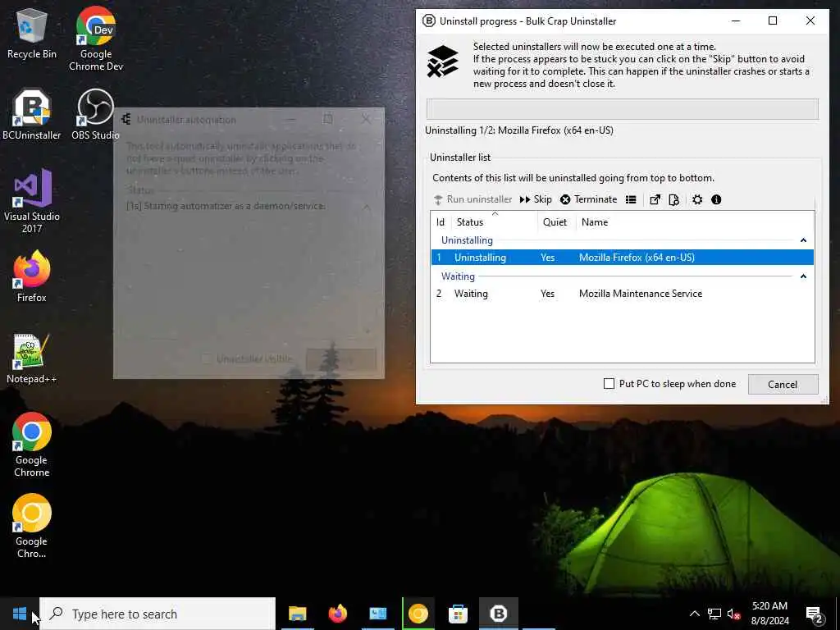
Task: Close the Uninstall progress window
Action: point(810,21)
